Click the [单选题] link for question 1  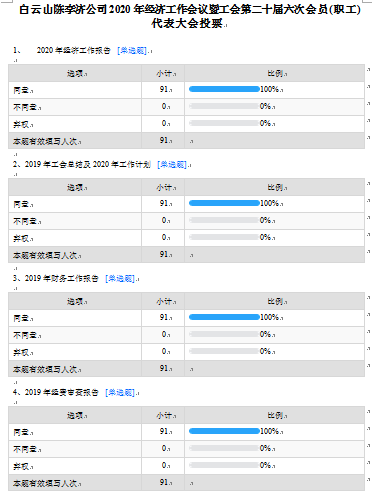click(x=133, y=51)
